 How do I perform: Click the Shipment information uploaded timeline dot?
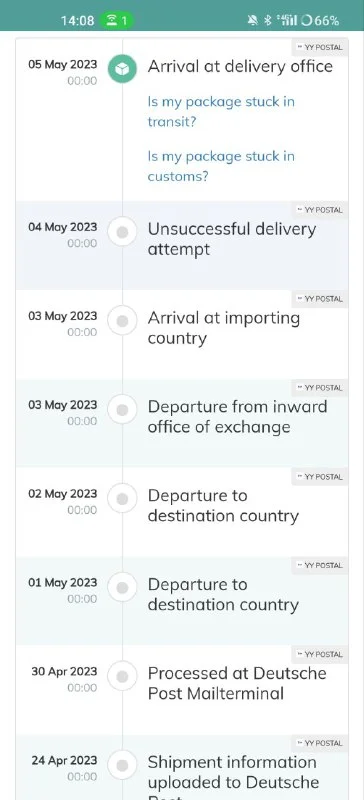pyautogui.click(x=122, y=765)
